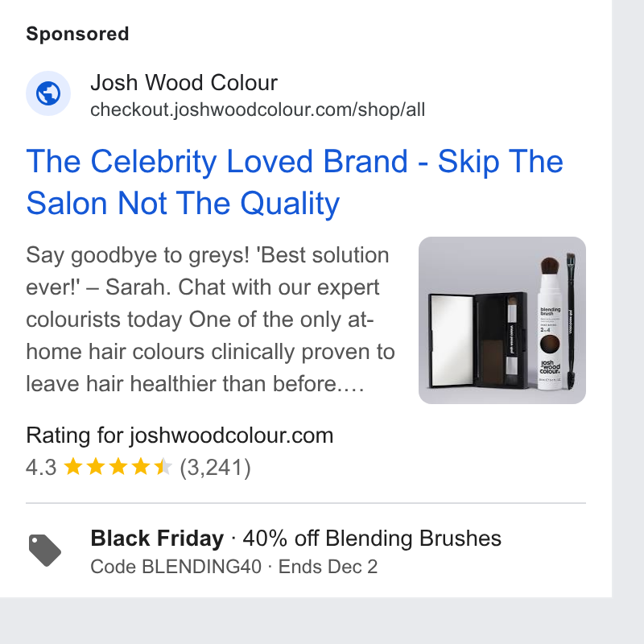Screen dimensions: 644x644
Task: Click the blue globe site icon
Action: [48, 93]
